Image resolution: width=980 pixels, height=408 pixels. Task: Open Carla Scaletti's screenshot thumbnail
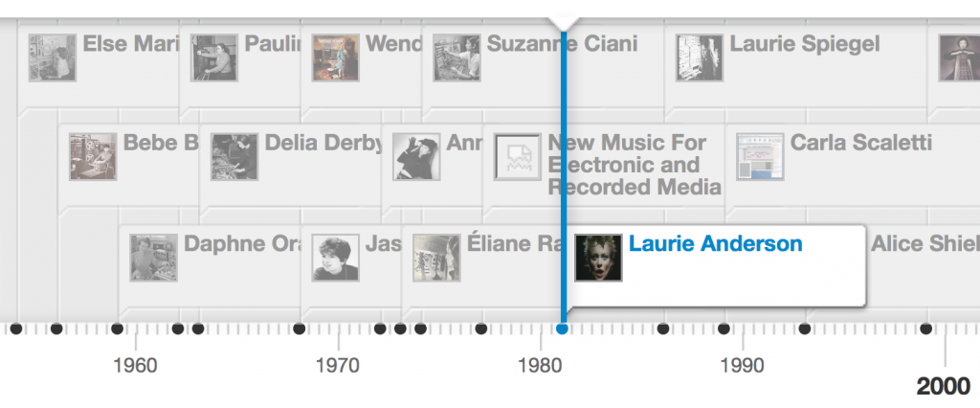760,157
